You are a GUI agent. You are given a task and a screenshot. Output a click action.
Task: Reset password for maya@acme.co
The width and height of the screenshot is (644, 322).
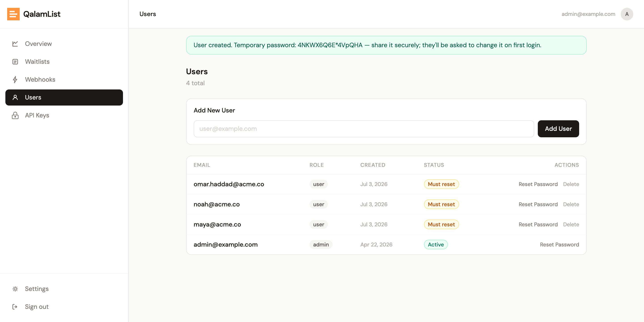[x=538, y=225]
